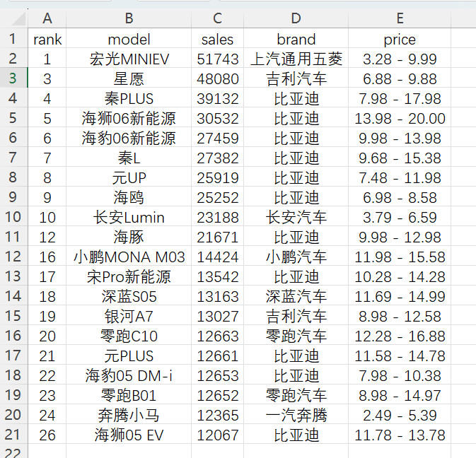This screenshot has height=458, width=476.
Task: Select brand cell 上汽通用五菱
Action: pos(296,58)
